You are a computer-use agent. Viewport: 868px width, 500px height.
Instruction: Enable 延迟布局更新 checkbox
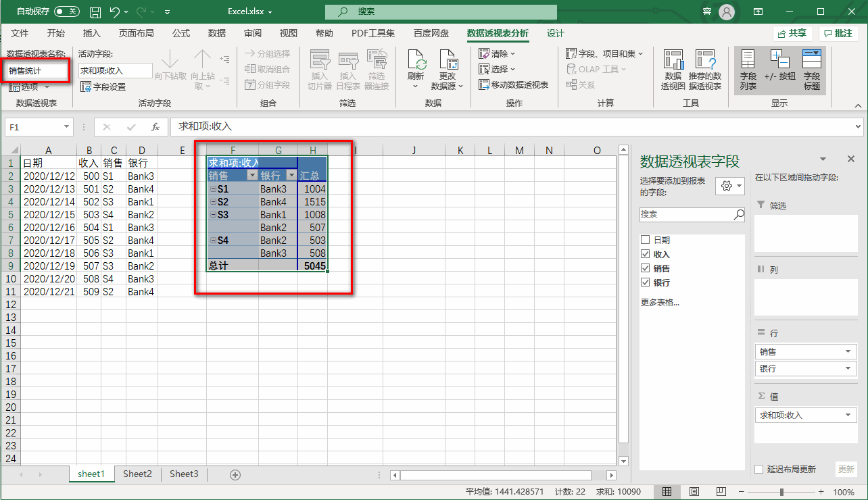(760, 470)
